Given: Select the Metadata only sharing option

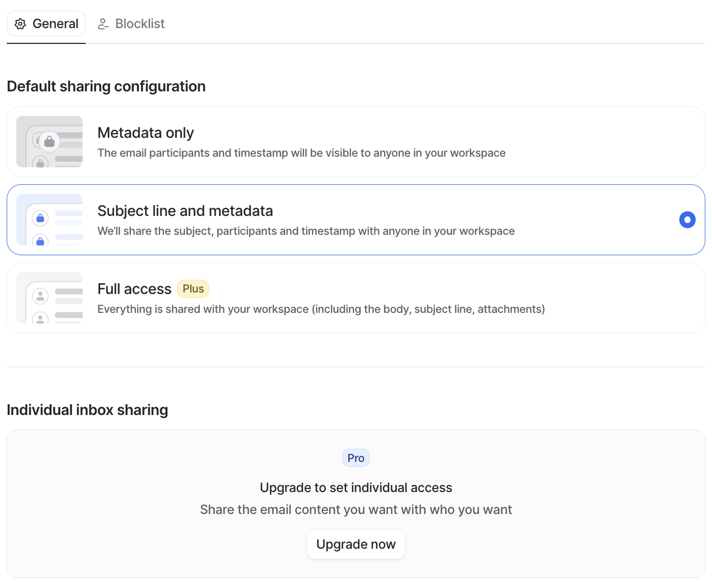Looking at the screenshot, I should pos(355,142).
